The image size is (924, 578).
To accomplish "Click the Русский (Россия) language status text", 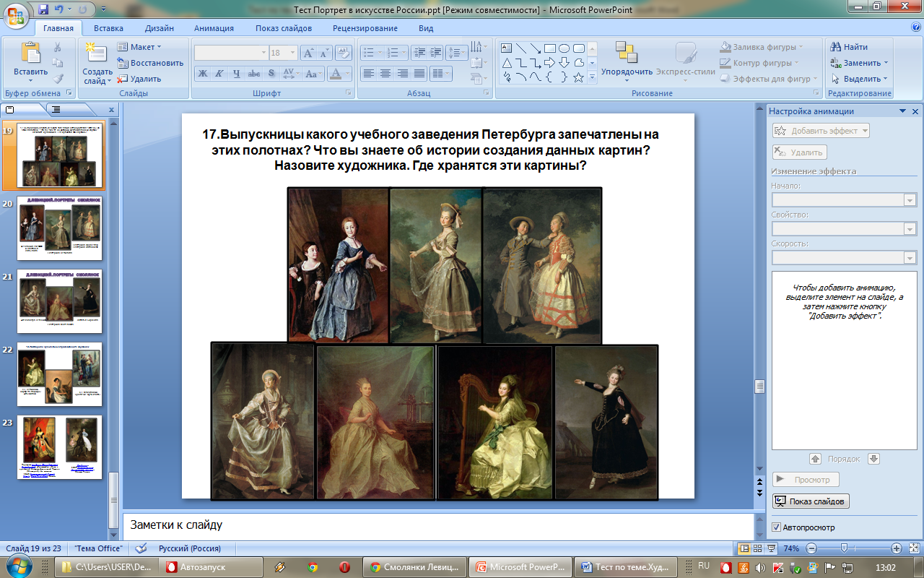I will coord(189,548).
